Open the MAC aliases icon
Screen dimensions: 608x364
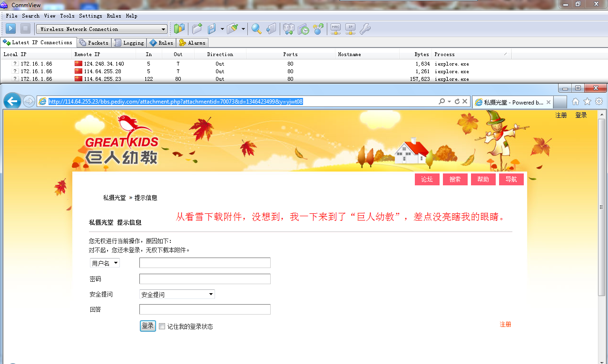(x=336, y=29)
